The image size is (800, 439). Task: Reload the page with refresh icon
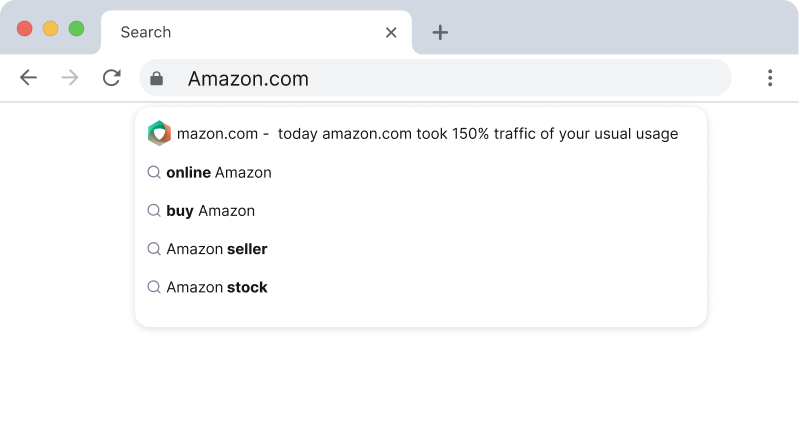point(112,78)
